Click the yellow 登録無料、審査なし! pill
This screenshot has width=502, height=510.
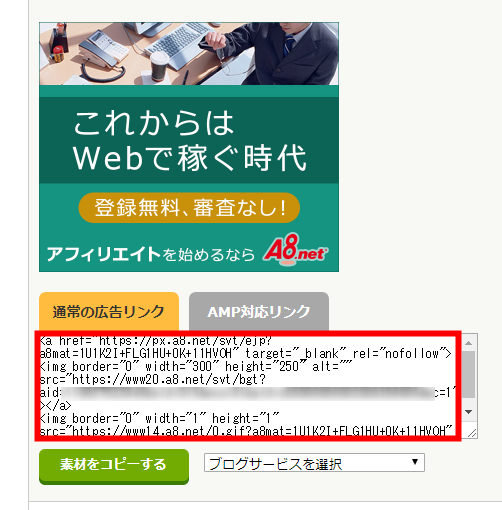click(189, 208)
